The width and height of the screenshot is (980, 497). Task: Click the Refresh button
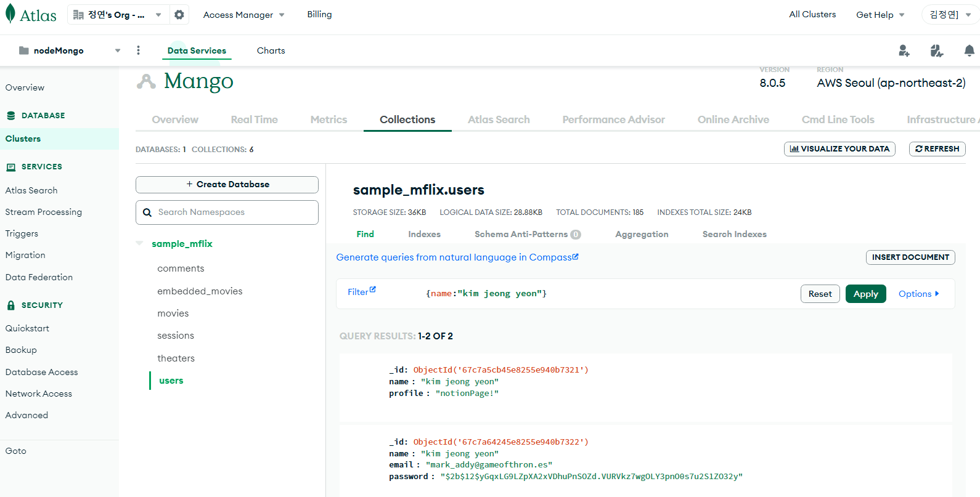pos(937,149)
